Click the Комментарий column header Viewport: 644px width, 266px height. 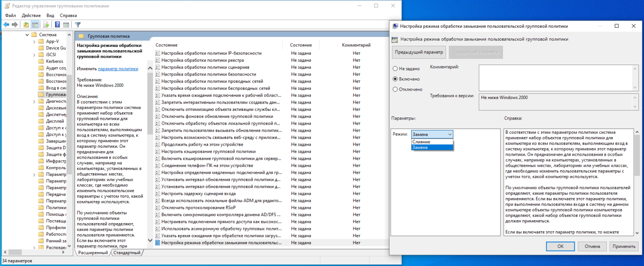coord(356,45)
